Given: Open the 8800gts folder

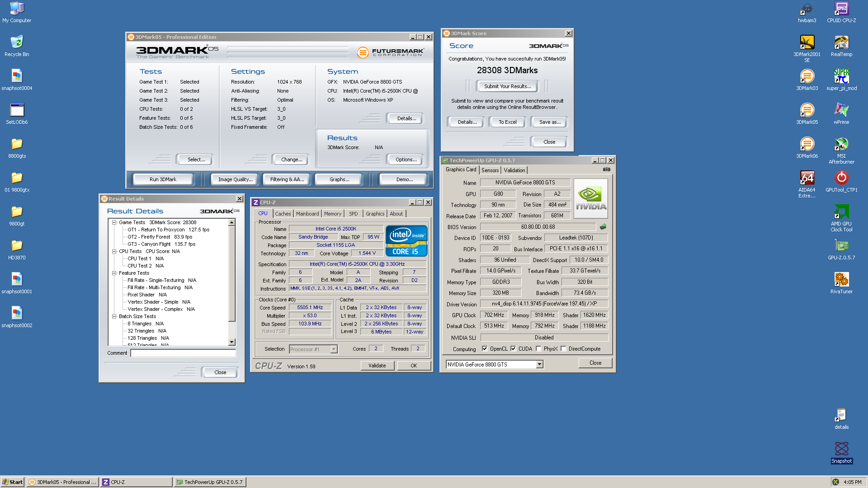Looking at the screenshot, I should 17,148.
